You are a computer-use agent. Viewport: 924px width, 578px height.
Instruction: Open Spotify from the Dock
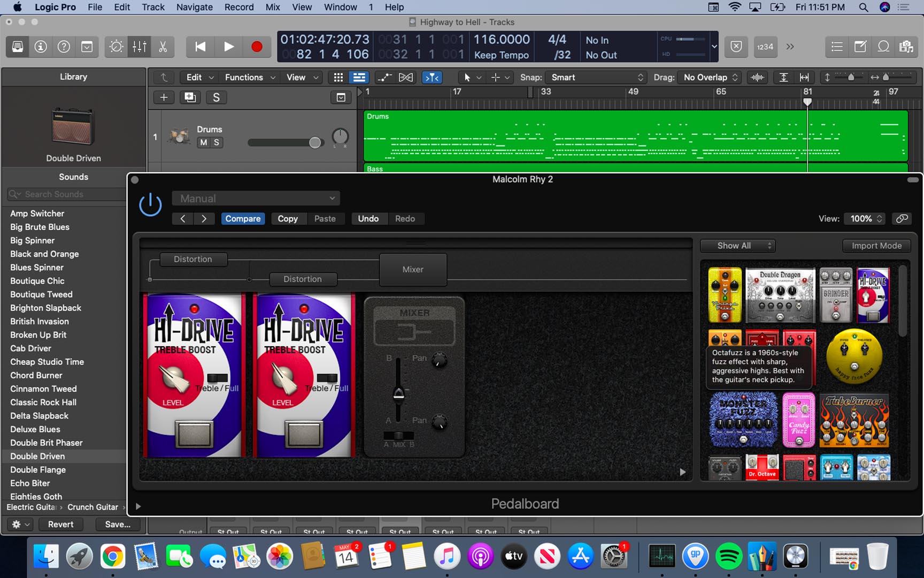pos(728,557)
